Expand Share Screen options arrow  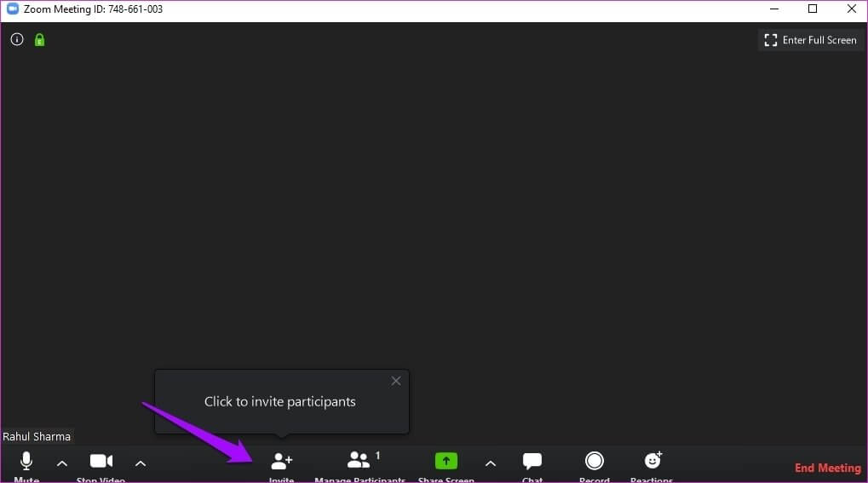[x=491, y=463]
